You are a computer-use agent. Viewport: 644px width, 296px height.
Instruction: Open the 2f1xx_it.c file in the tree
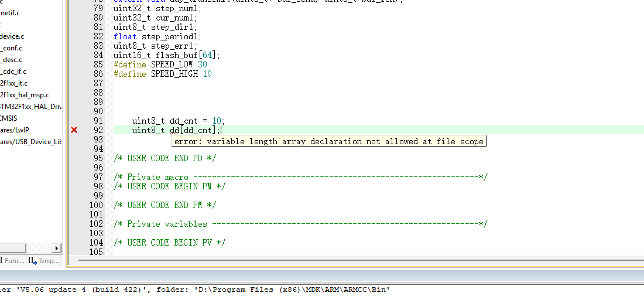[x=14, y=83]
